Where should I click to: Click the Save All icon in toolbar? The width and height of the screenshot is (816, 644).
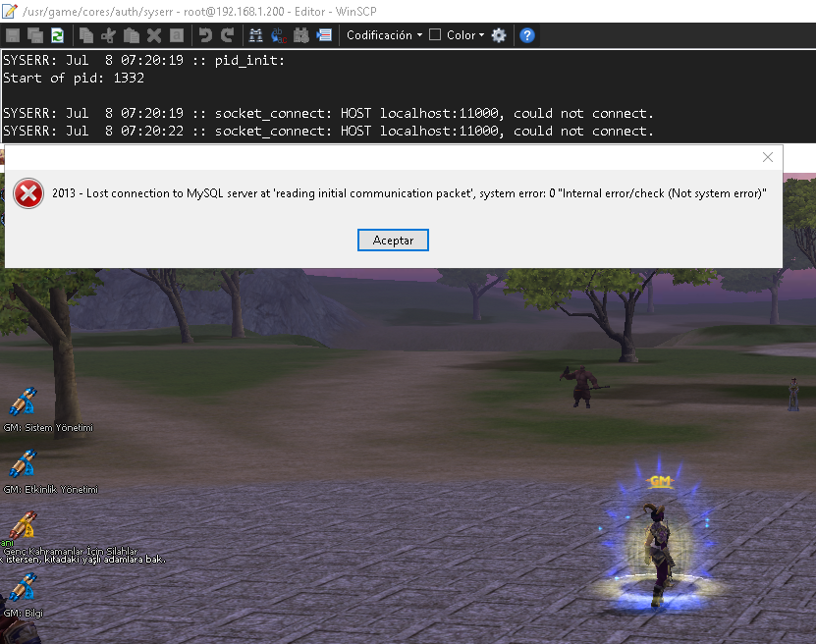tap(35, 35)
